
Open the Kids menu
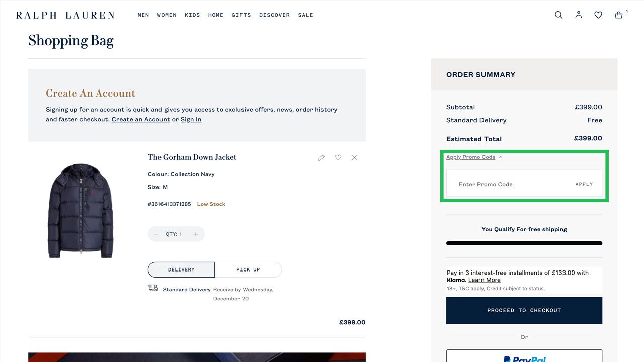[x=192, y=15]
